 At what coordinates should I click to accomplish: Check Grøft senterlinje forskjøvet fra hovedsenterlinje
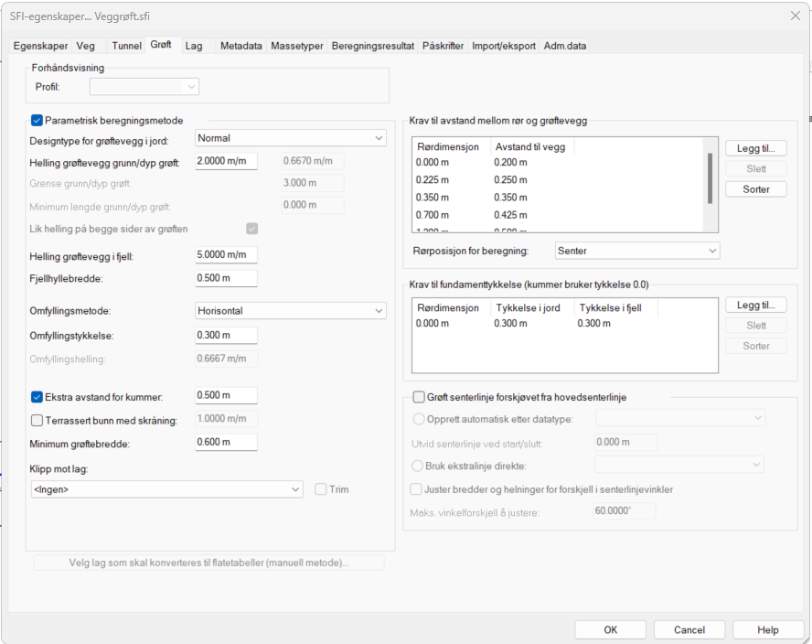click(419, 397)
